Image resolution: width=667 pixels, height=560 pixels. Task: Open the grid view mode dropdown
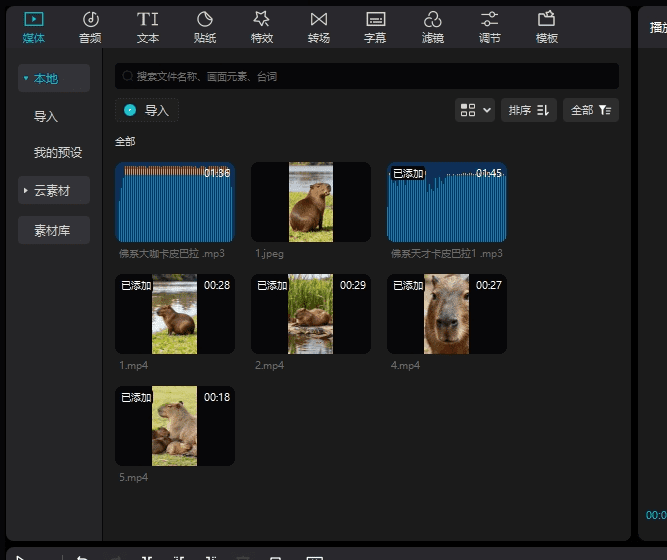(x=476, y=110)
